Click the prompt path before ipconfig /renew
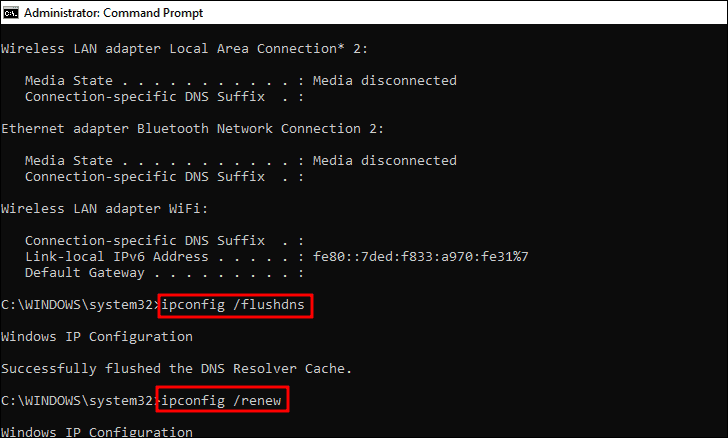The image size is (728, 438). (78, 400)
